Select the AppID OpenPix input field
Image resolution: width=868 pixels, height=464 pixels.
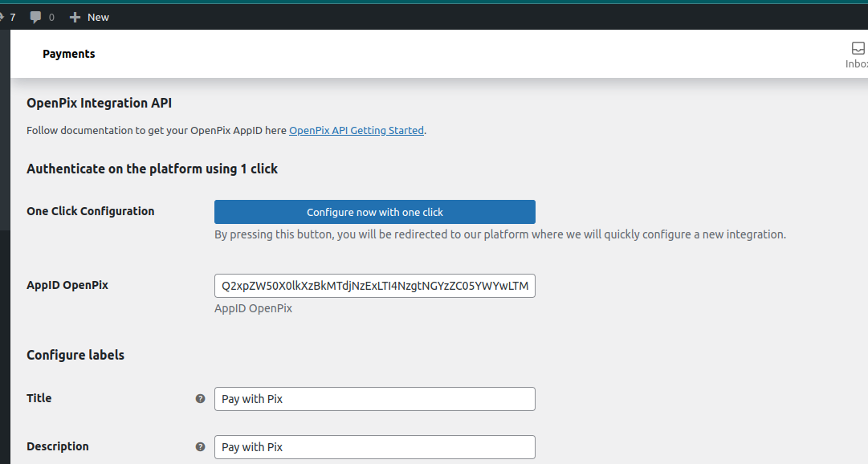(374, 286)
